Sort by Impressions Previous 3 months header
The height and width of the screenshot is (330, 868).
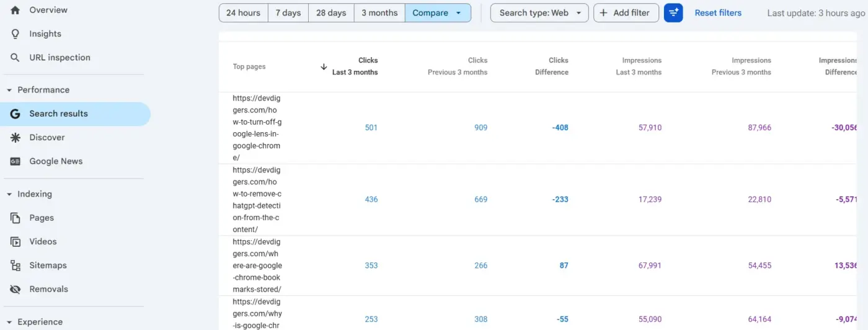pyautogui.click(x=742, y=66)
